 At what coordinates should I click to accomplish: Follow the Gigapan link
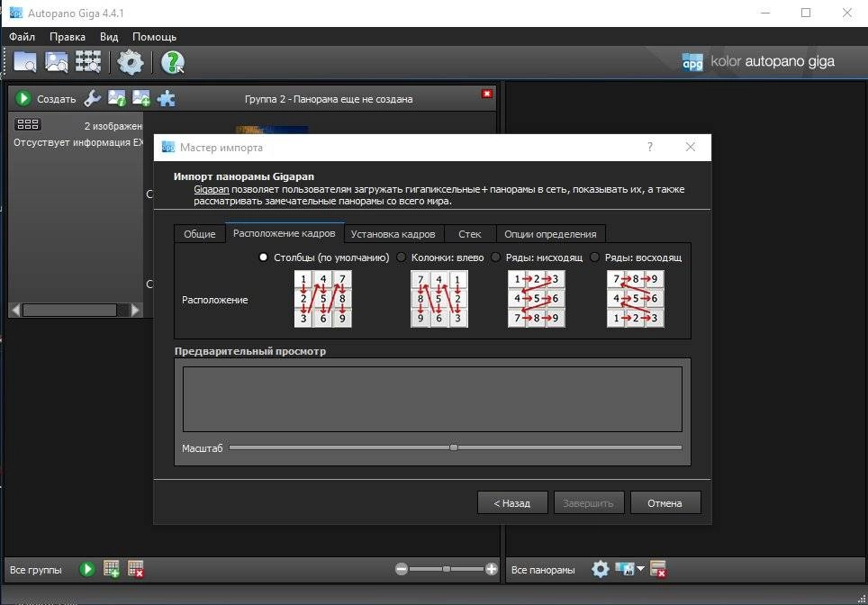pos(211,189)
